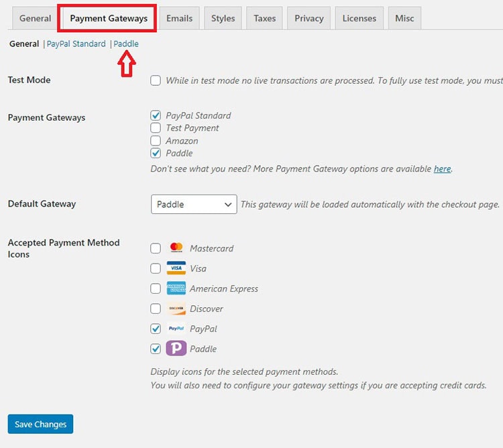This screenshot has width=503, height=448.
Task: Check the Discover icon checkbox
Action: (156, 309)
